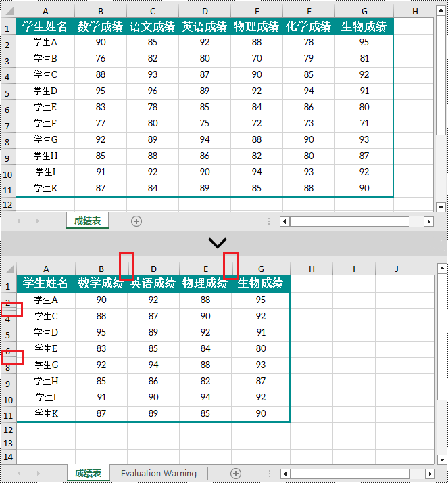This screenshot has width=448, height=483.
Task: Select column H header in the upper spreadsheet
Action: (415, 11)
